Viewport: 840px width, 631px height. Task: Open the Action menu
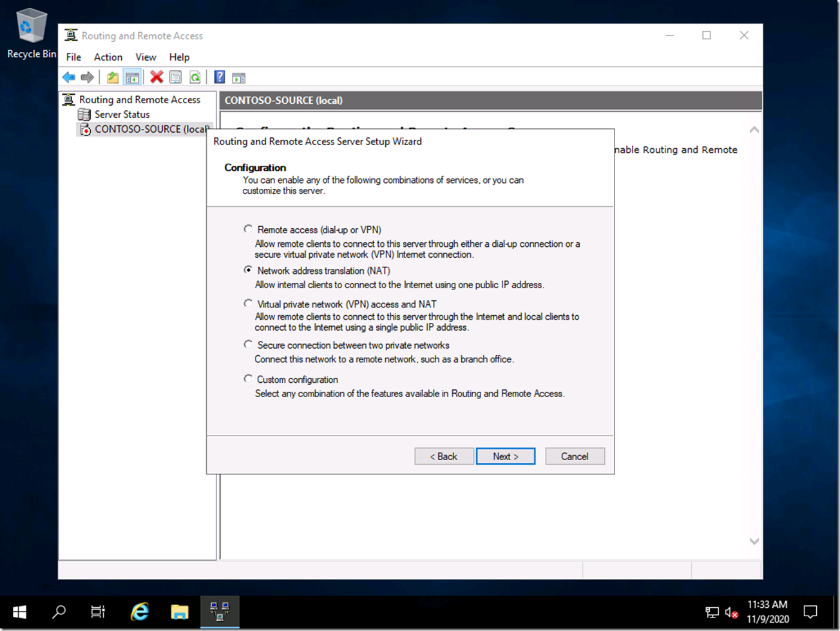[108, 57]
